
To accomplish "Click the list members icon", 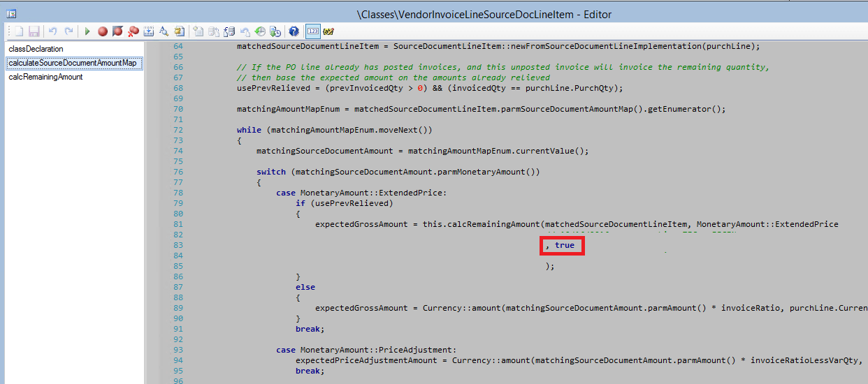I will (x=148, y=31).
